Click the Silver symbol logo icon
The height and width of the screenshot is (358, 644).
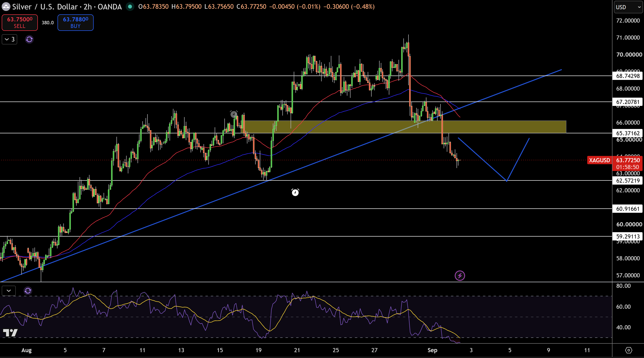click(6, 7)
